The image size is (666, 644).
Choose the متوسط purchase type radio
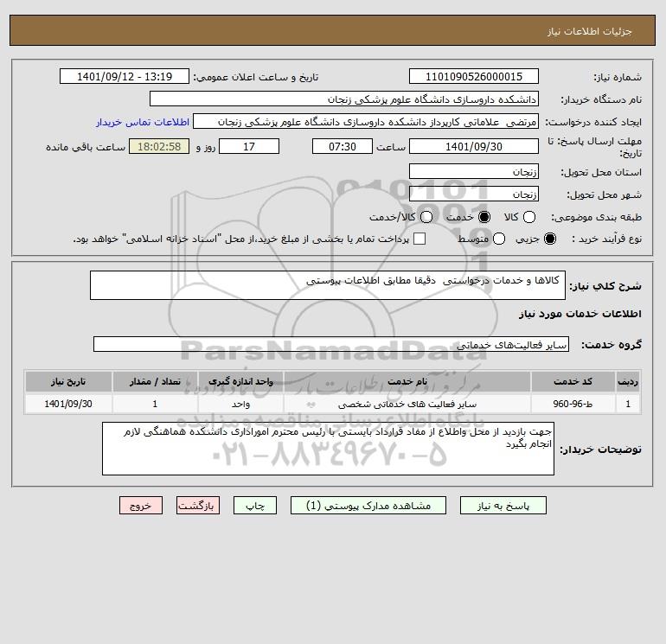click(499, 239)
